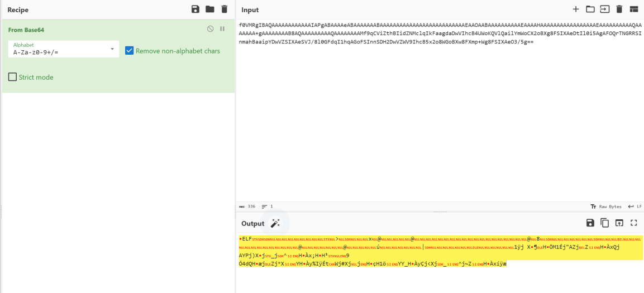Open LF end-of-line sequence selector

[x=635, y=206]
